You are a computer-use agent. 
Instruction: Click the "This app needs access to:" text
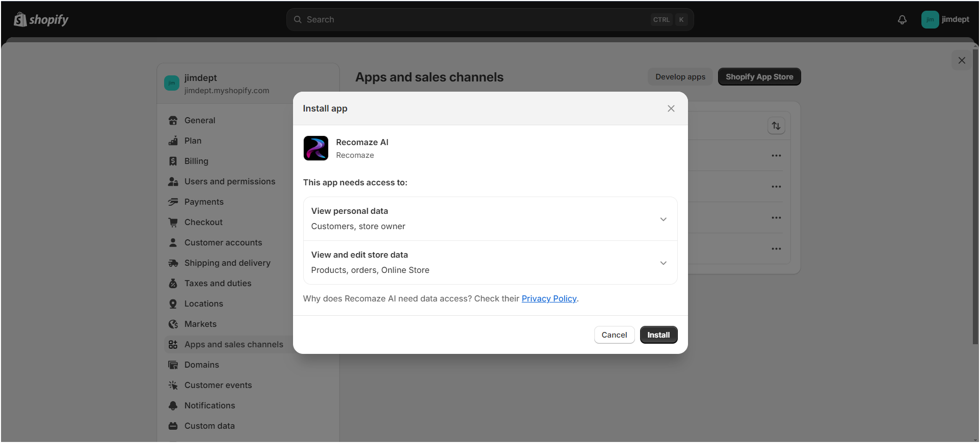click(355, 182)
